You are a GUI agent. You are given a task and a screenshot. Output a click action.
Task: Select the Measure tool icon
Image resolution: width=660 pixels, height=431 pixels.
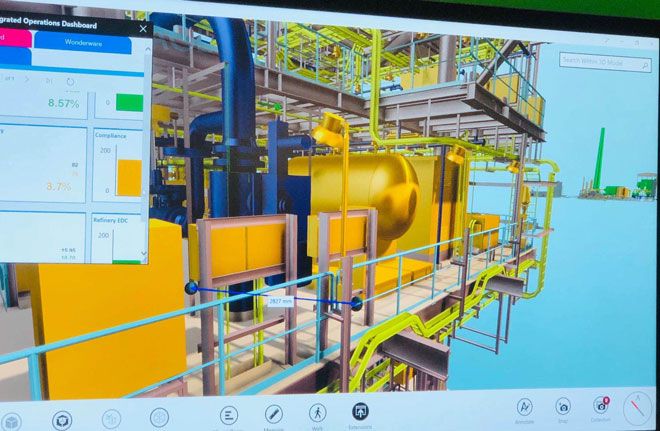273,413
